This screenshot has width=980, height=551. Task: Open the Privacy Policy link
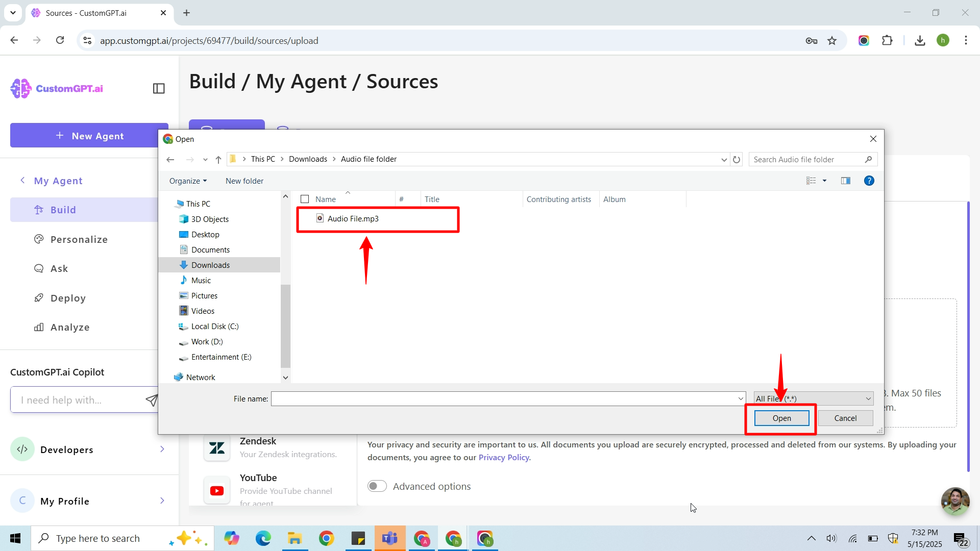pos(503,458)
